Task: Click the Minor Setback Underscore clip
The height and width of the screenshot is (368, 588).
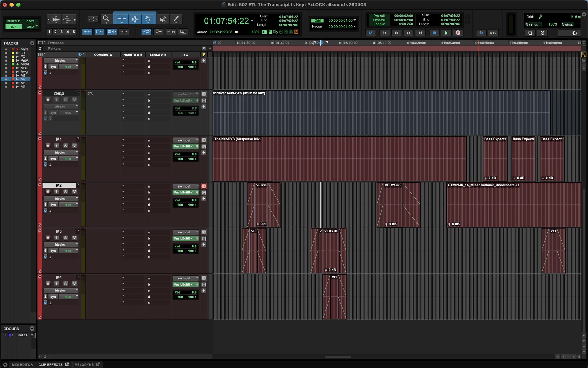Action: coord(514,205)
